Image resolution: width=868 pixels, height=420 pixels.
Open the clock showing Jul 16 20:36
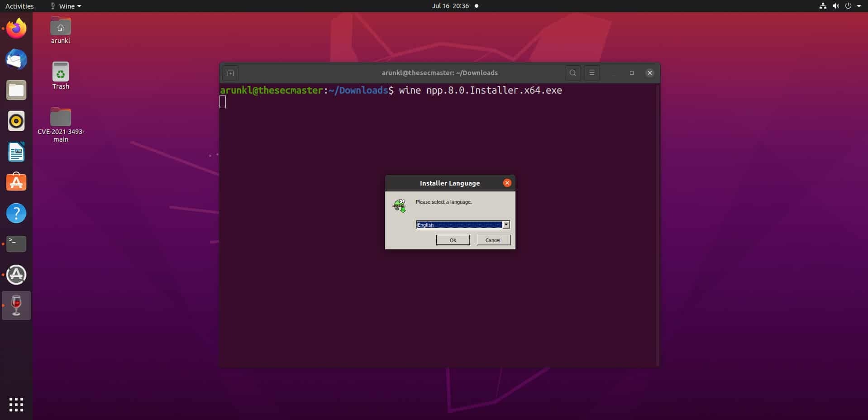pos(450,6)
